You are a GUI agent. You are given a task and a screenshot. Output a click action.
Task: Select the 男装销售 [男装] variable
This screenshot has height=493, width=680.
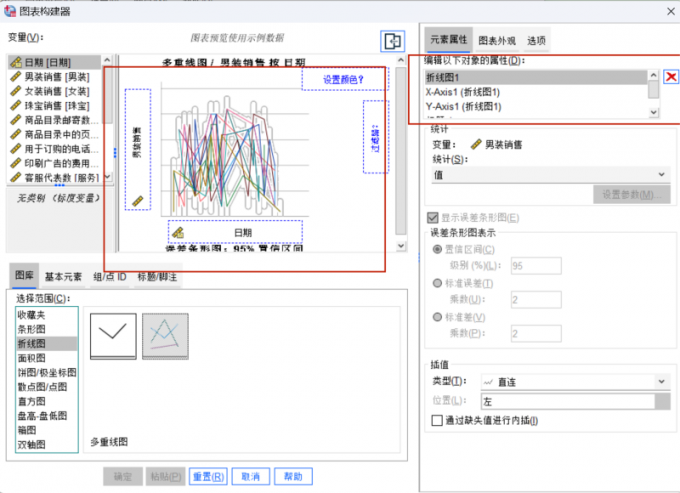click(x=55, y=77)
